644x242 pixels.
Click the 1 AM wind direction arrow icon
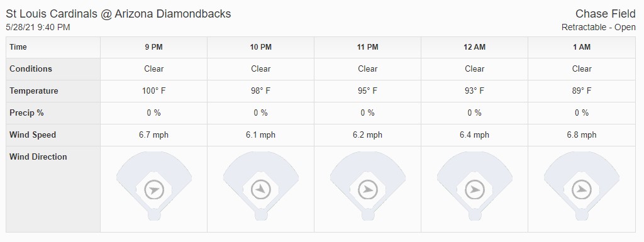coord(582,190)
